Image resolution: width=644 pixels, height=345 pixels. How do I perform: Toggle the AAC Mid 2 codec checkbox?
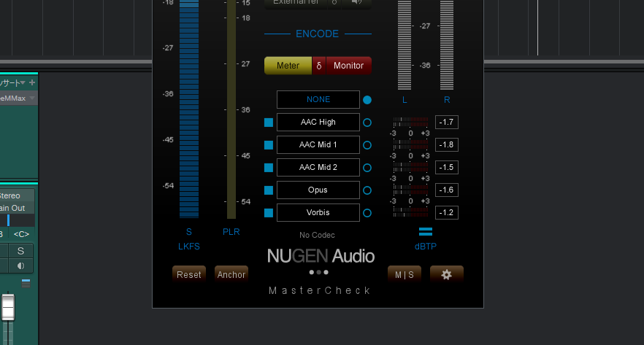point(269,167)
